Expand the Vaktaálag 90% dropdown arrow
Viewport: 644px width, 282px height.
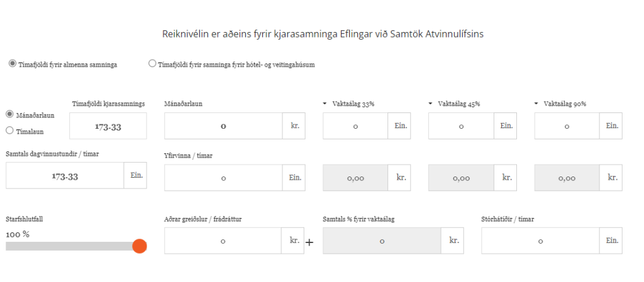[536, 104]
